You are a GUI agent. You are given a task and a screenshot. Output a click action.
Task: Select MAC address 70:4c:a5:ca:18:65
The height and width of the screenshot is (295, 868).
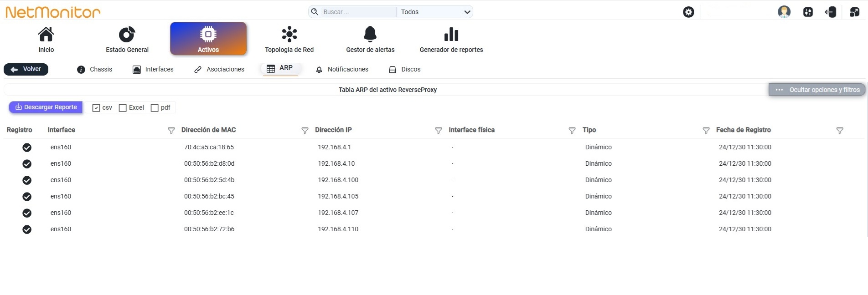(x=209, y=147)
